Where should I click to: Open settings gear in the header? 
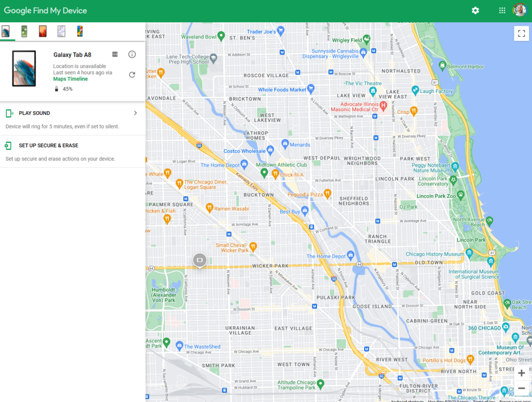475,10
